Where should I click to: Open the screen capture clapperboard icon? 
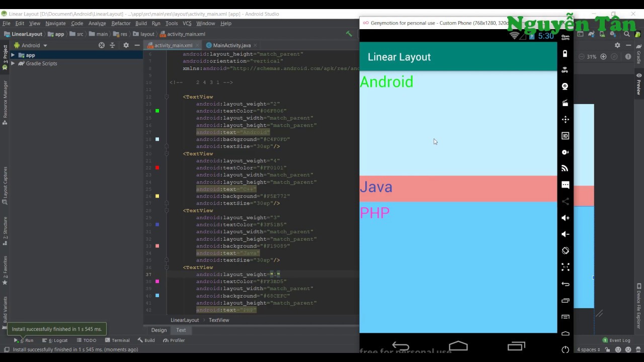pyautogui.click(x=565, y=103)
